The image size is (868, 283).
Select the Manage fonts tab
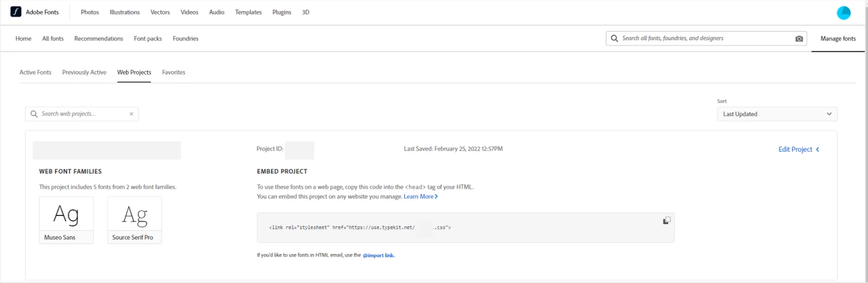point(838,39)
